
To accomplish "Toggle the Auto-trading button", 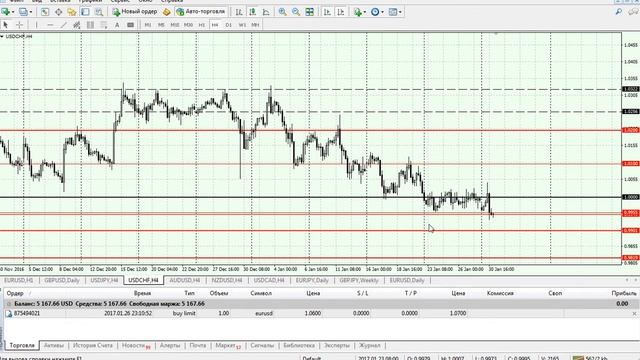I will tap(201, 12).
